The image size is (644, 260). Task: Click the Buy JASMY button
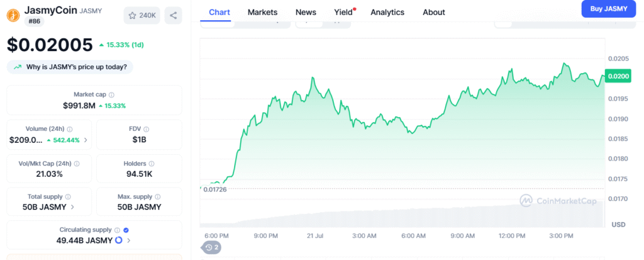pos(609,9)
